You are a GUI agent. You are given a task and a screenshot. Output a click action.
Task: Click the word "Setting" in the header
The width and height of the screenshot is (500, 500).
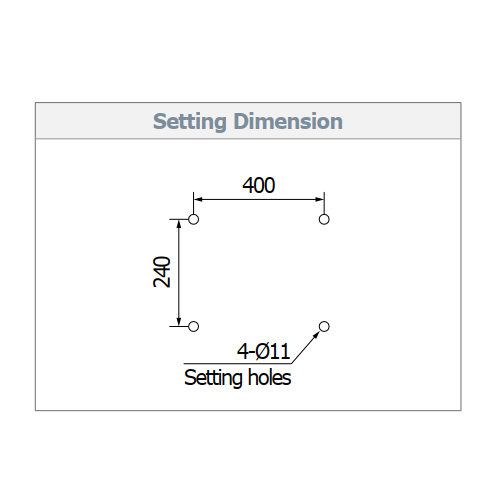point(190,122)
